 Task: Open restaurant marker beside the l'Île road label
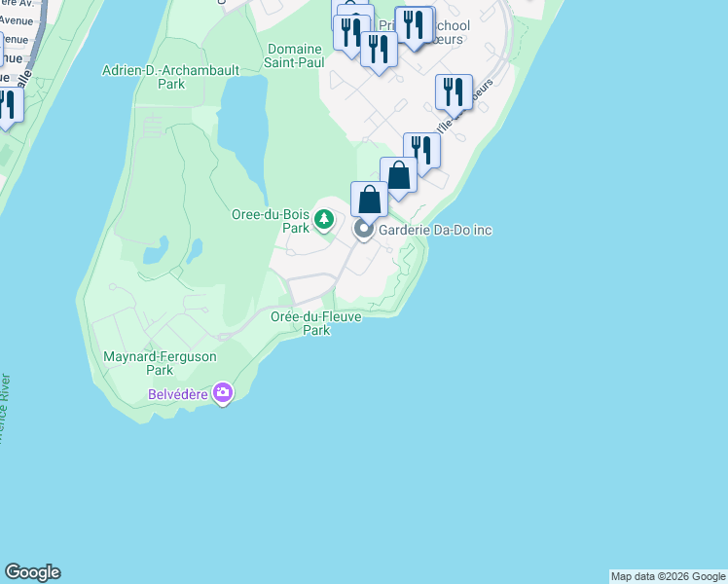point(455,94)
